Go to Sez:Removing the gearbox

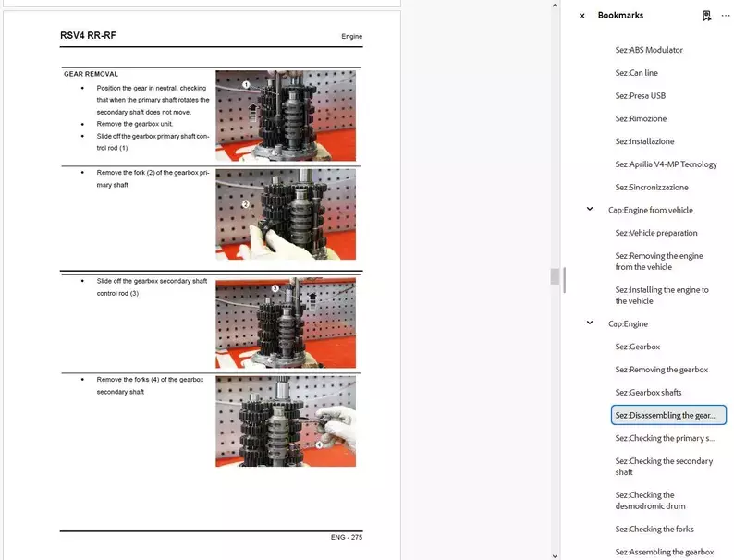(x=661, y=370)
